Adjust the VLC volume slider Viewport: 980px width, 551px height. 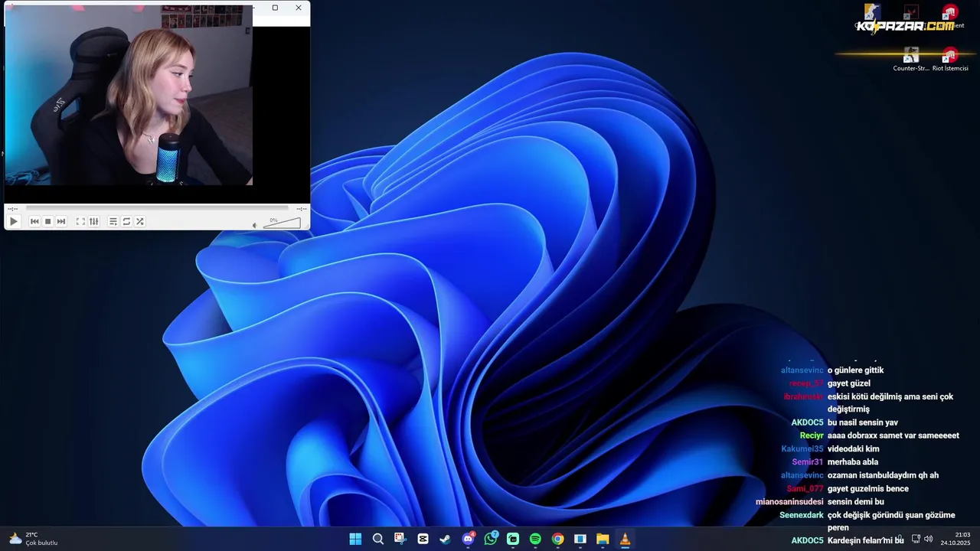(282, 223)
